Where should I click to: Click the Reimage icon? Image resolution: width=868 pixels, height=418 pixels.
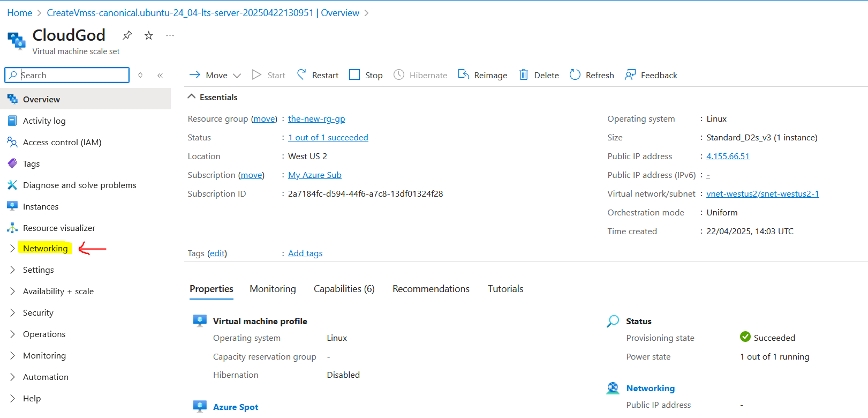point(464,74)
